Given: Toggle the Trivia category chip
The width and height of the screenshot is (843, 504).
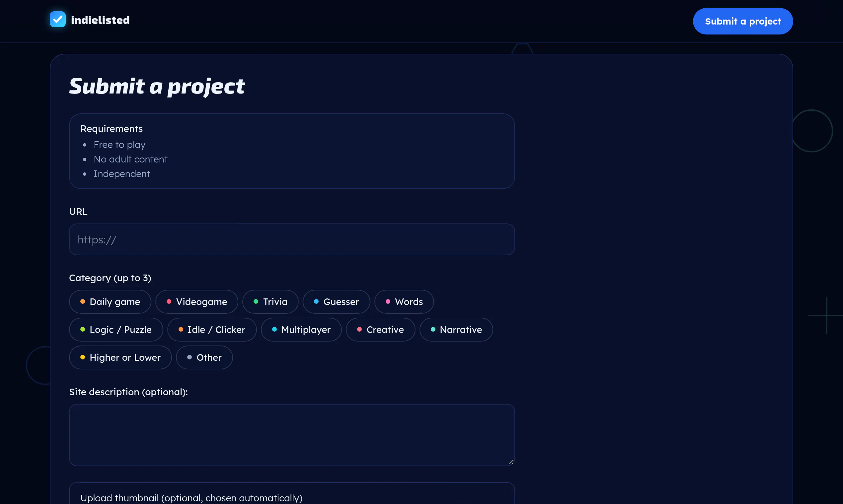Looking at the screenshot, I should tap(270, 302).
